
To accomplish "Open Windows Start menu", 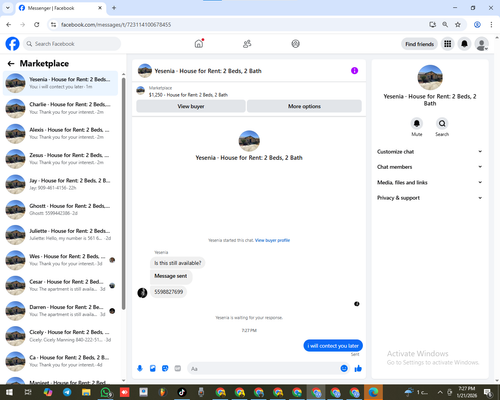I will coord(9,392).
